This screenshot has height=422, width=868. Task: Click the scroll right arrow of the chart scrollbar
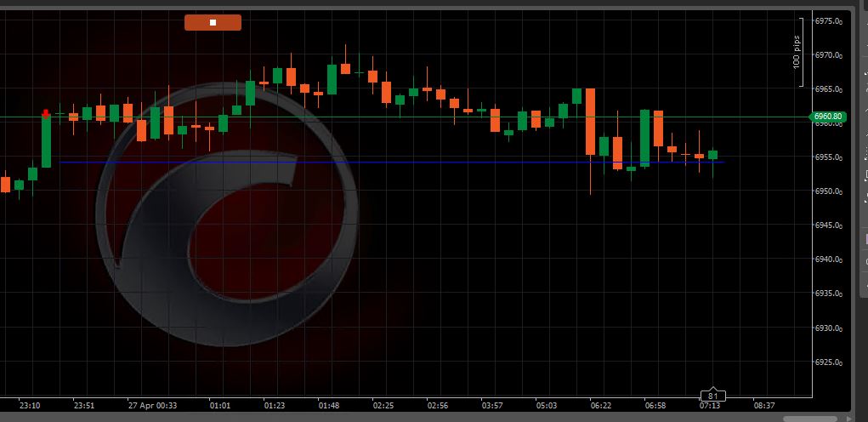click(x=848, y=419)
